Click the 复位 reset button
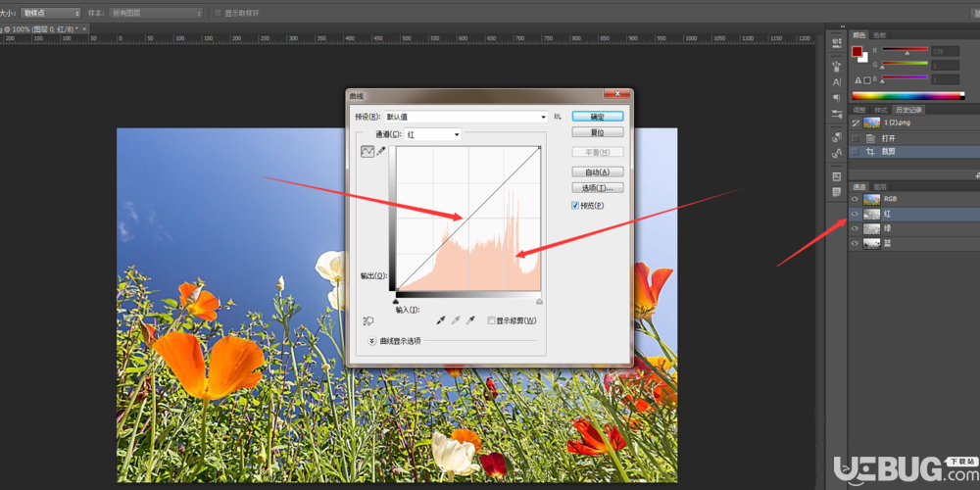 (598, 132)
